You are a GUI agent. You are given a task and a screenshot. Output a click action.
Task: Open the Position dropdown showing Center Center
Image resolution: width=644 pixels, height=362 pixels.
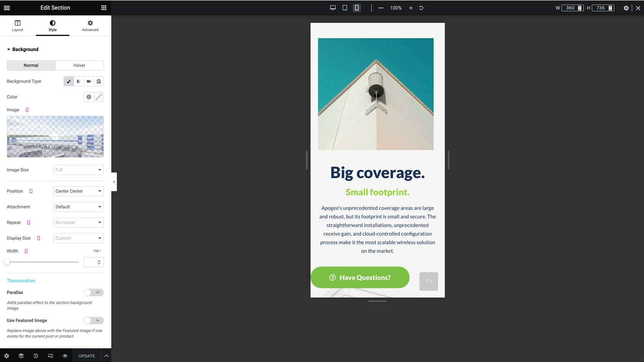[78, 191]
